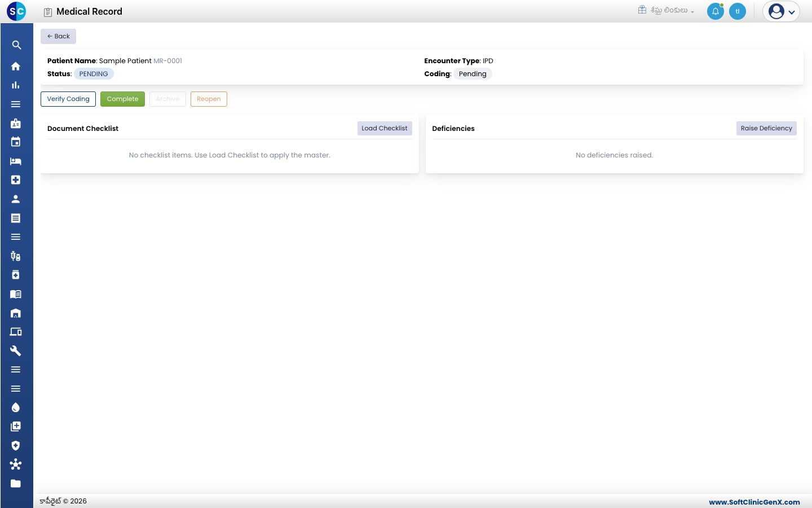Open the www.SoftClinicGenX.com footer link

pos(754,502)
